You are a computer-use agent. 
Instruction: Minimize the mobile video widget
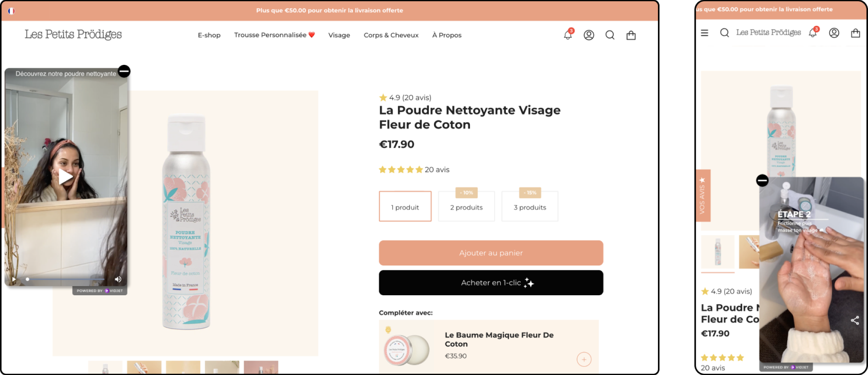[762, 180]
